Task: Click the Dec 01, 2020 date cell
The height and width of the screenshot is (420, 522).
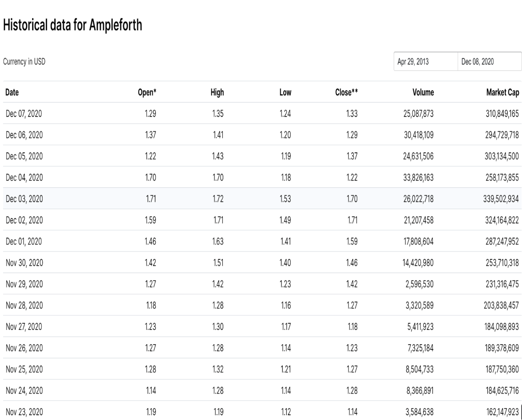Action: [24, 241]
